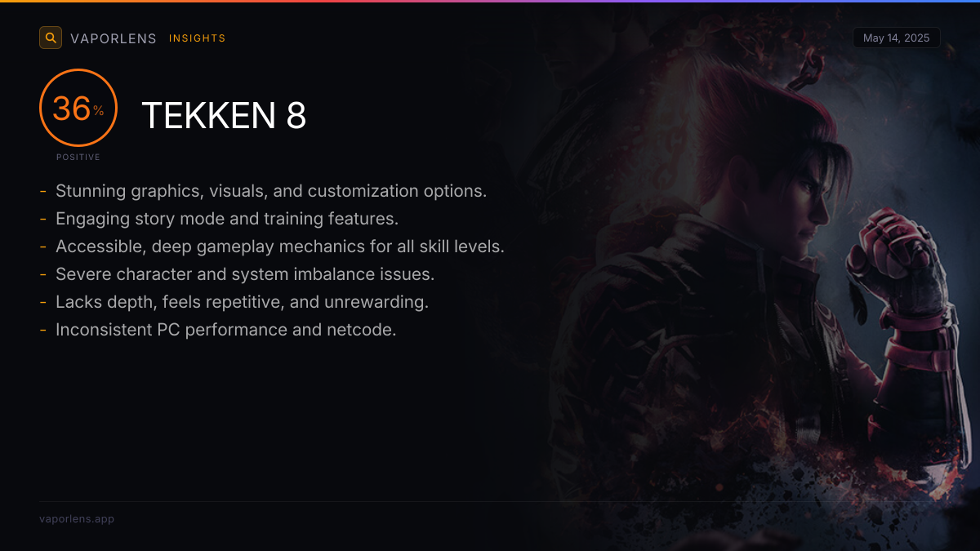Click the POSITIVE label under the score
Image resolution: width=980 pixels, height=551 pixels.
[x=78, y=157]
